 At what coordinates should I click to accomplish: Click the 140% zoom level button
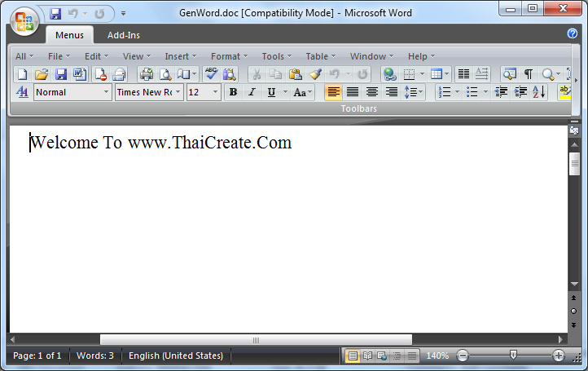click(437, 356)
